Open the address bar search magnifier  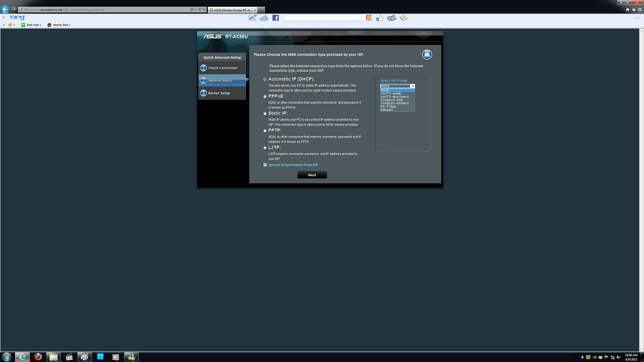192,10
